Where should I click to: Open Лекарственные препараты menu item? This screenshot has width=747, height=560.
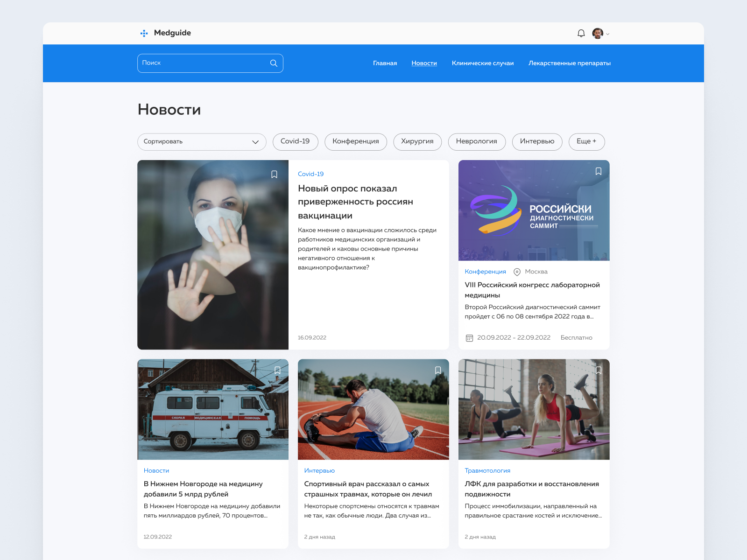[569, 63]
